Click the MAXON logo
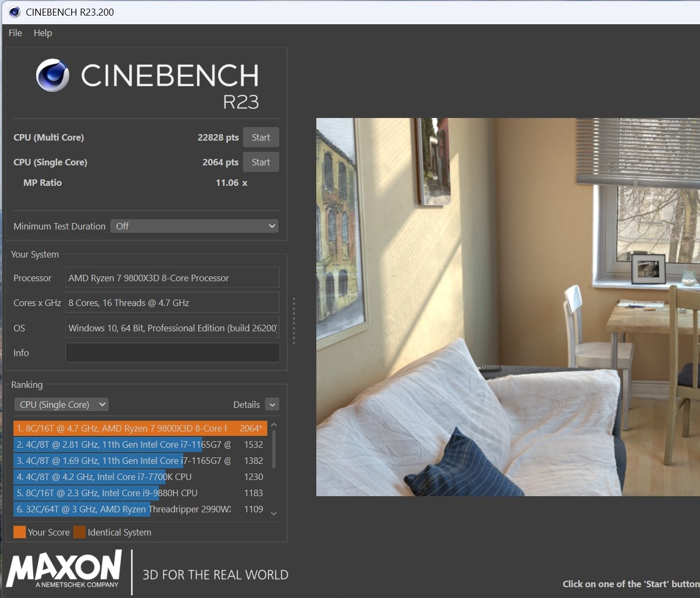The image size is (700, 598). pyautogui.click(x=64, y=569)
